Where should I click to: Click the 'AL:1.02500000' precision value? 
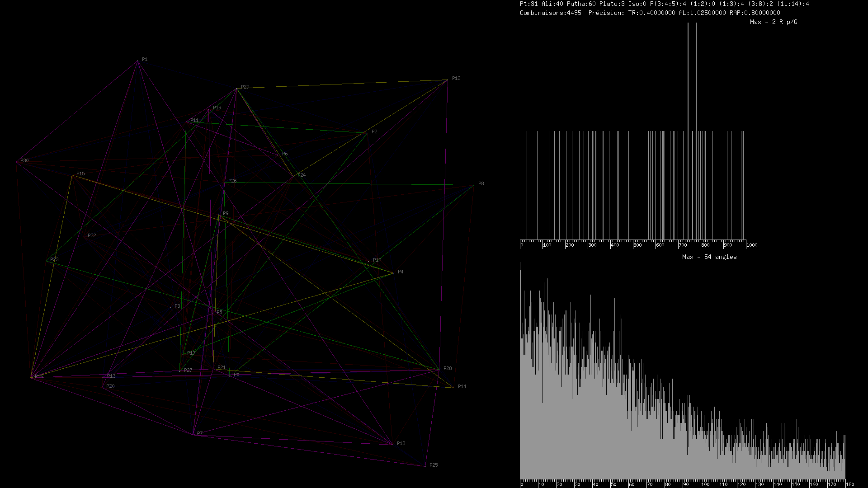[703, 13]
